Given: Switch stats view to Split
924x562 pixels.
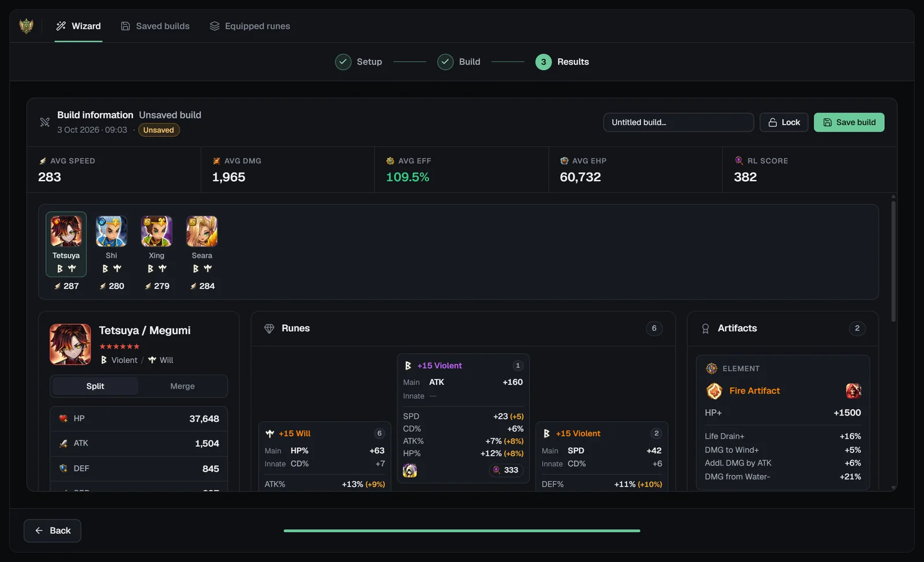Looking at the screenshot, I should click(x=95, y=386).
